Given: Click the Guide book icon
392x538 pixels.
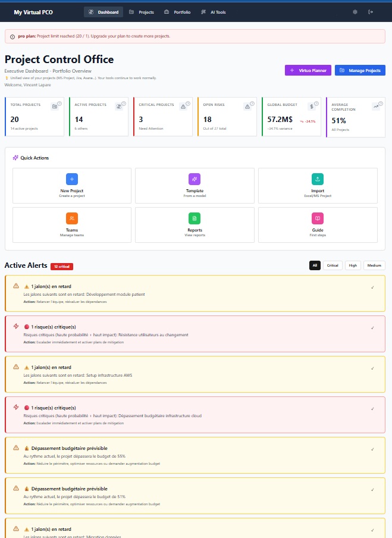Looking at the screenshot, I should pyautogui.click(x=318, y=218).
